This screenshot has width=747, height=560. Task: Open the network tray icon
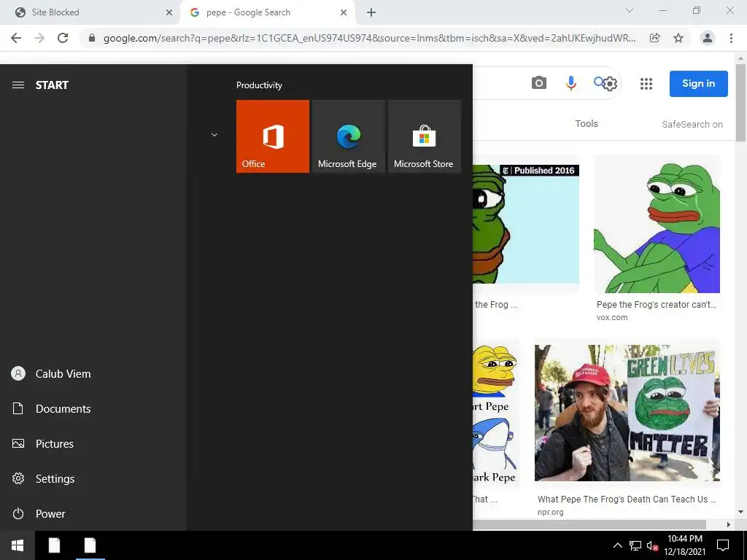(635, 545)
